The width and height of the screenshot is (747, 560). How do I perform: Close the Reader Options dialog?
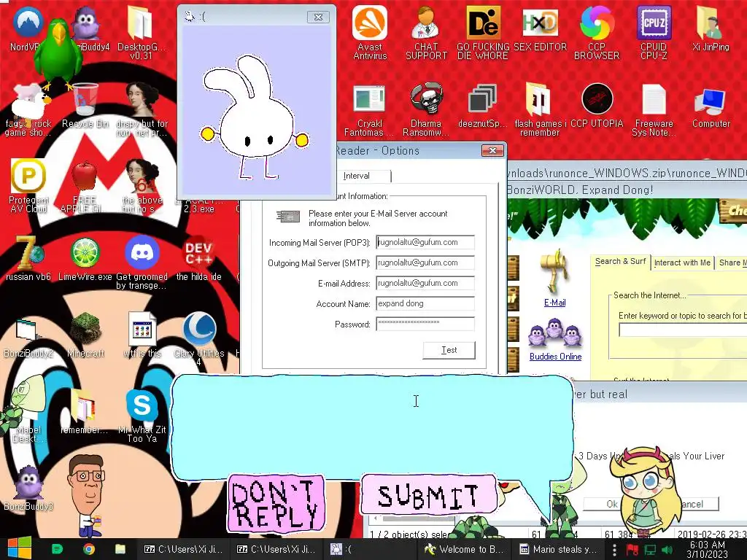pyautogui.click(x=492, y=150)
